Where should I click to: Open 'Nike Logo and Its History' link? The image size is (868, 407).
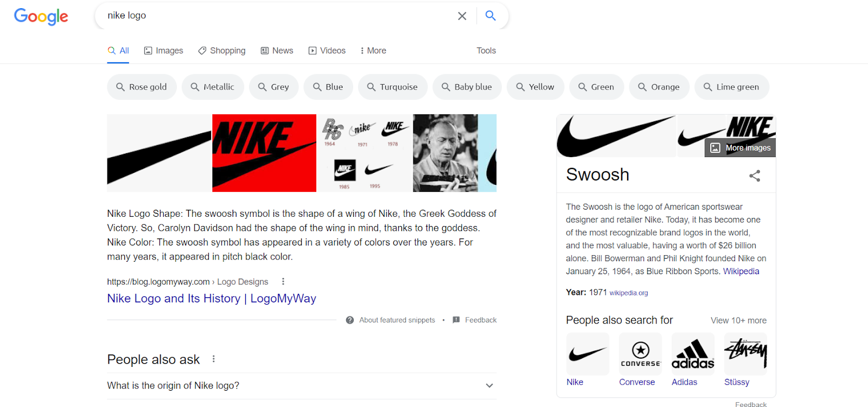coord(212,299)
